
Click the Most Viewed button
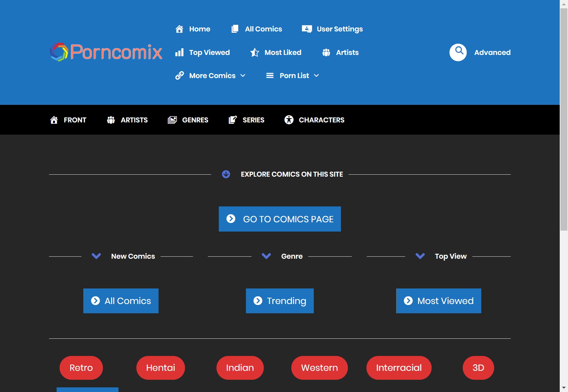tap(439, 301)
